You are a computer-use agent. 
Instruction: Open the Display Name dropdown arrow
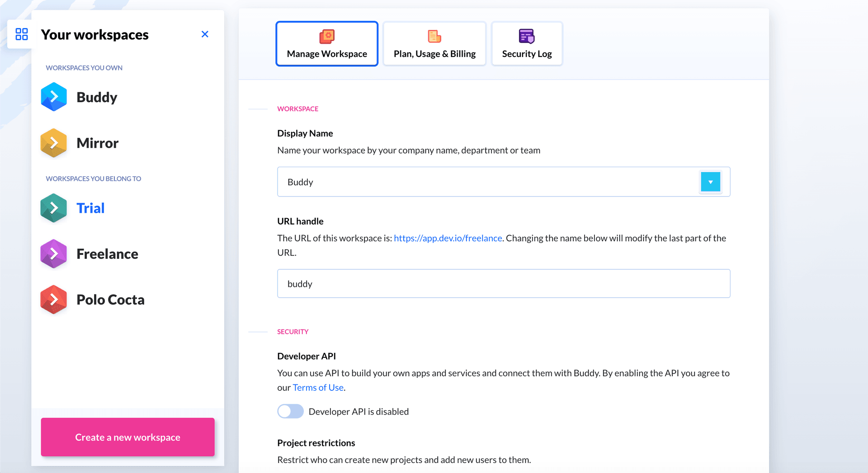coord(710,182)
